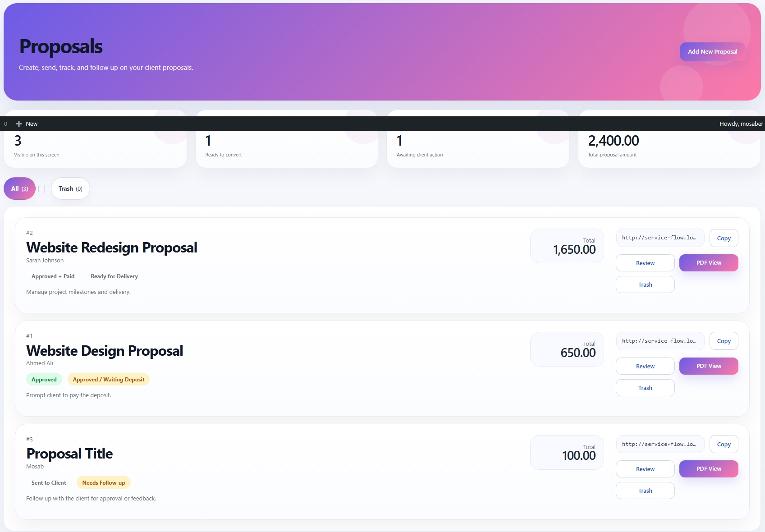Click the Needs Follow-up badge
Screen dimensions: 765x532
103,482
